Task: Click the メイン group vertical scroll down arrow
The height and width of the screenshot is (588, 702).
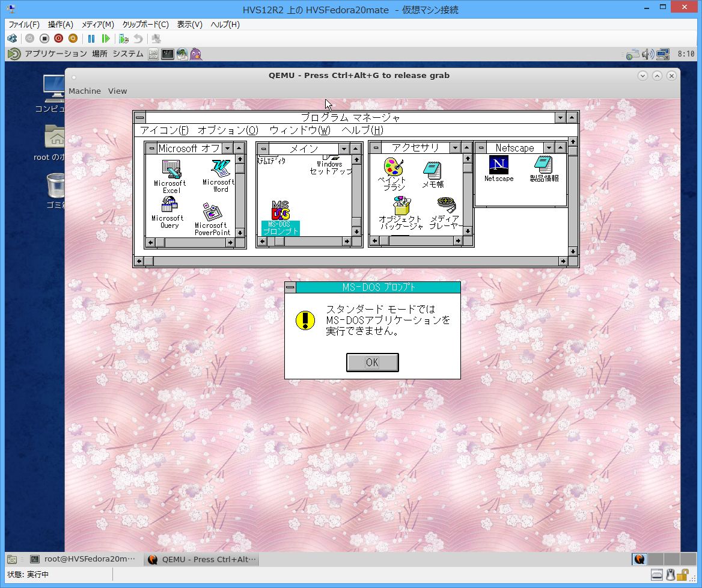Action: (356, 231)
